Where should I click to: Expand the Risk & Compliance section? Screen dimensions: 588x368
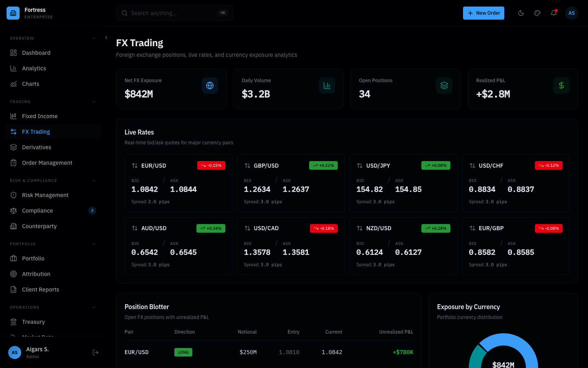94,180
